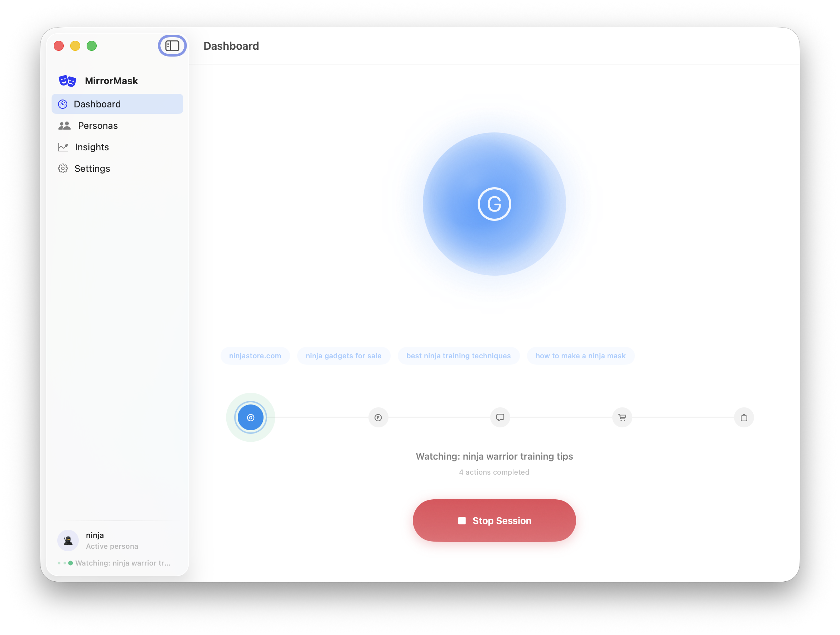Click the MirrorMask theater masks logo
Screen dimensions: 840x635
point(68,81)
